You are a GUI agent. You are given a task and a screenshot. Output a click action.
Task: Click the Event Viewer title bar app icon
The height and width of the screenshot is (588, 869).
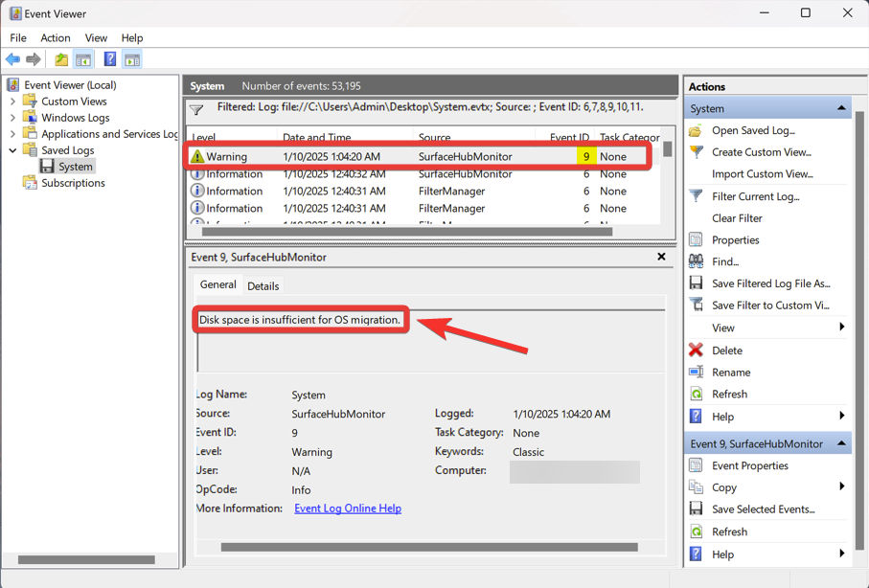[x=15, y=13]
